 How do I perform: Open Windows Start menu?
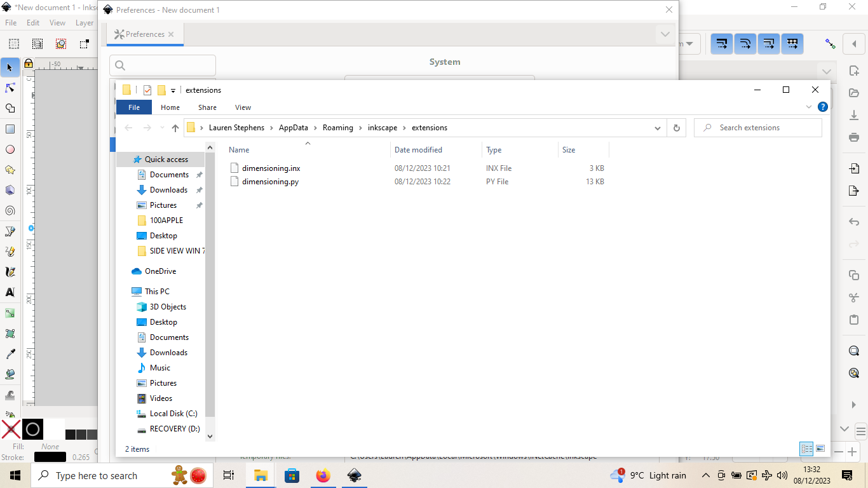(15, 475)
